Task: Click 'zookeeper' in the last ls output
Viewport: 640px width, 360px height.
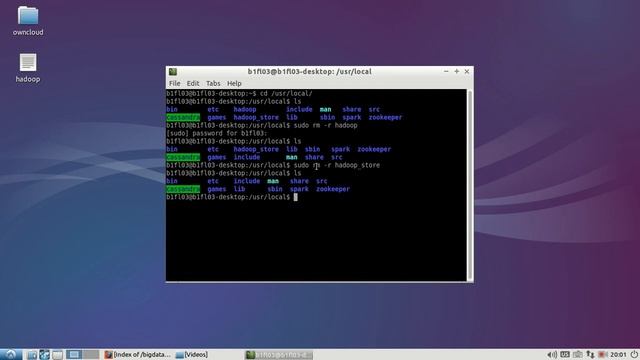Action: (x=333, y=189)
